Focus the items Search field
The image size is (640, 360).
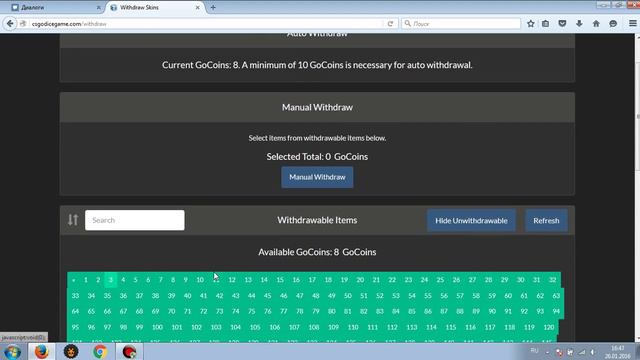[135, 220]
